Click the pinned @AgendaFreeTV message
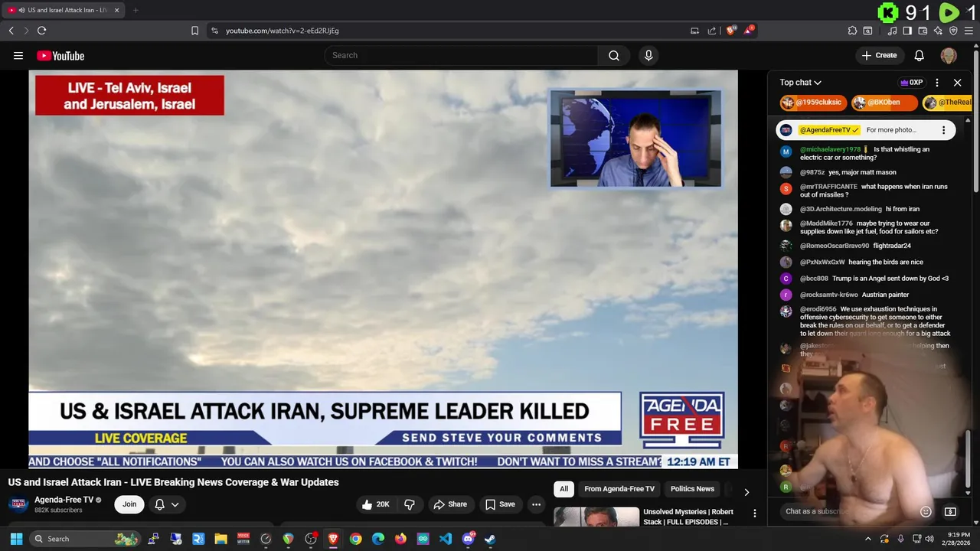This screenshot has width=980, height=551. [866, 130]
